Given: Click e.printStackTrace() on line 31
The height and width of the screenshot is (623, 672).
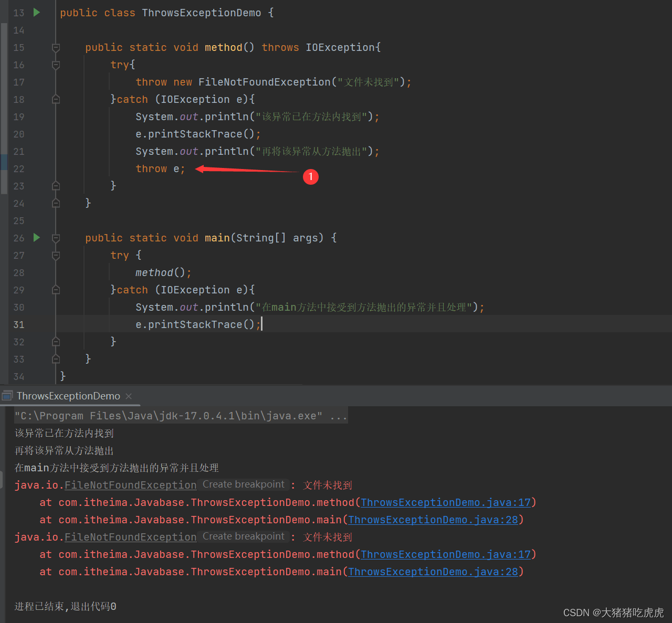Looking at the screenshot, I should [198, 324].
